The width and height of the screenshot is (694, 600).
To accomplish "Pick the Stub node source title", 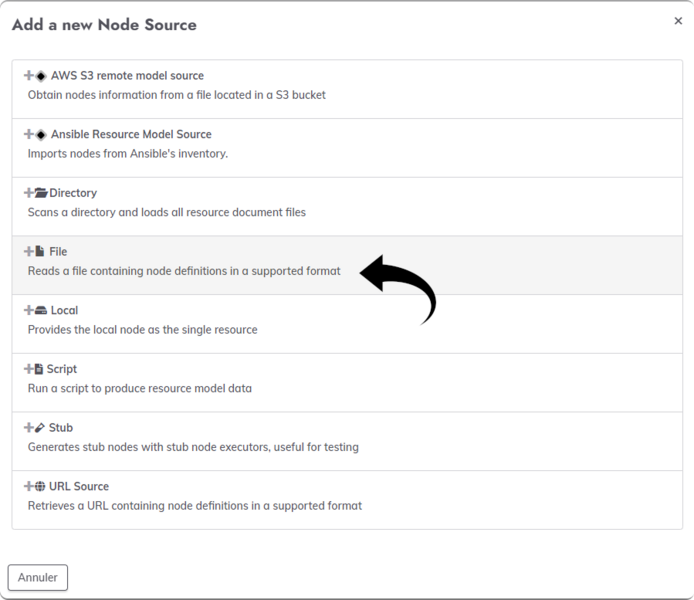I will (x=61, y=428).
